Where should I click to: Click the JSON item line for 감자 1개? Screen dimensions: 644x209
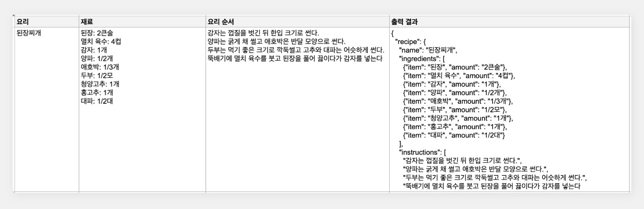[451, 84]
